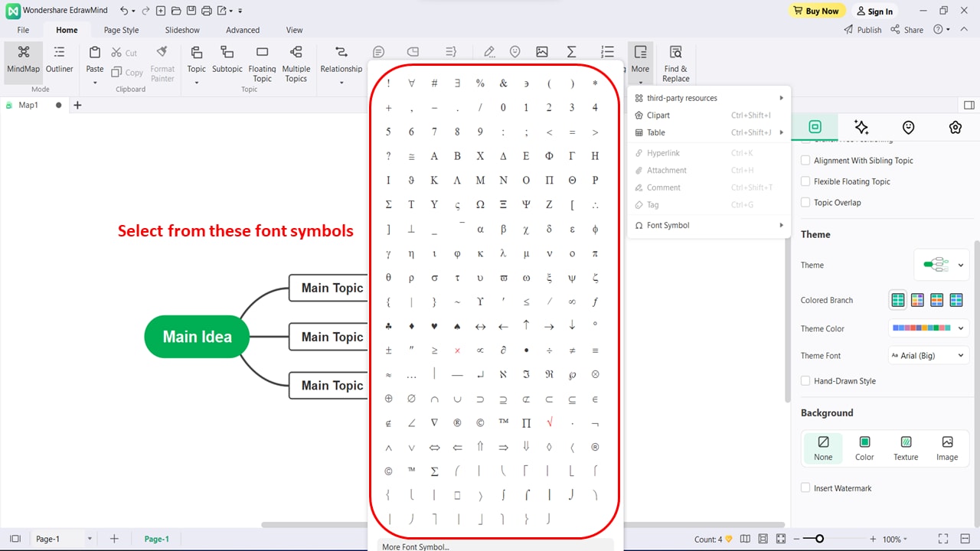
Task: Select Font Symbol in the More menu
Action: tap(709, 225)
